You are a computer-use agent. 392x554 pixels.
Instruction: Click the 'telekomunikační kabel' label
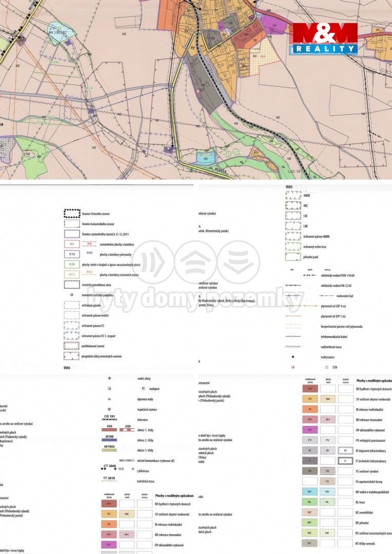(x=334, y=337)
